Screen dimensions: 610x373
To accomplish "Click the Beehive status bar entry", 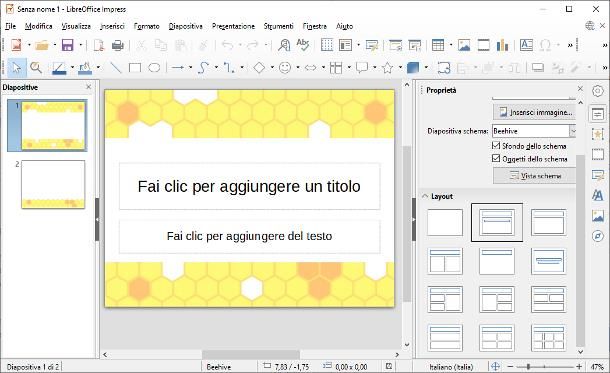I will point(219,367).
